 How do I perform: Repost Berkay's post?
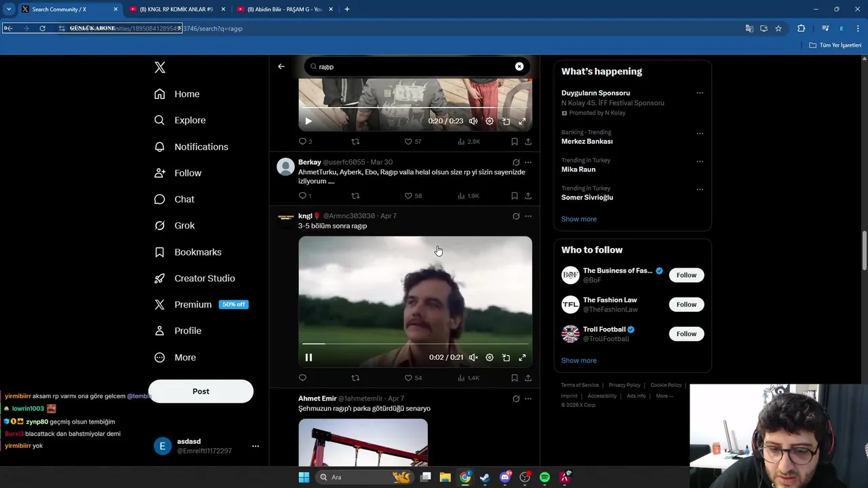355,196
